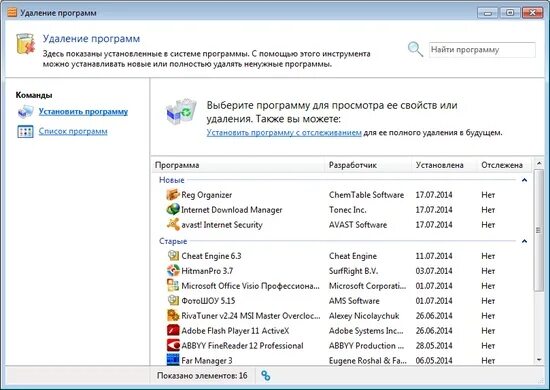This screenshot has width=550, height=390.
Task: Click the 03.07.2014 install date
Action: (x=434, y=271)
